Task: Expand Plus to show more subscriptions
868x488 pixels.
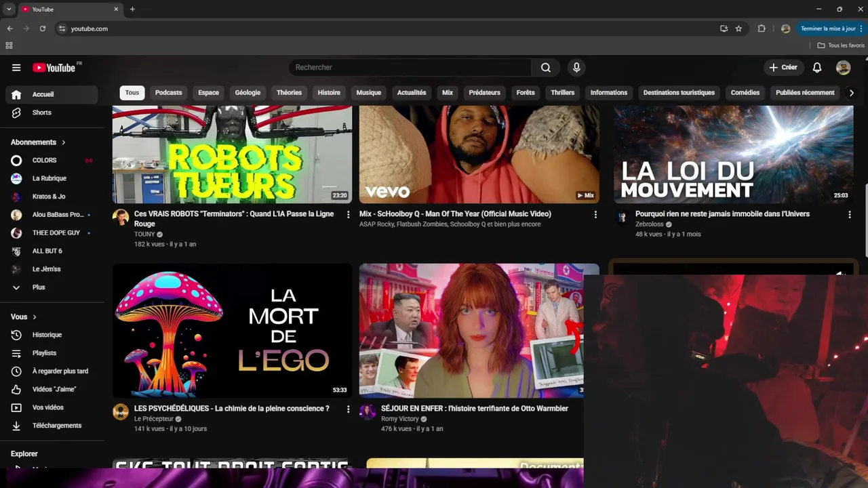Action: point(51,287)
